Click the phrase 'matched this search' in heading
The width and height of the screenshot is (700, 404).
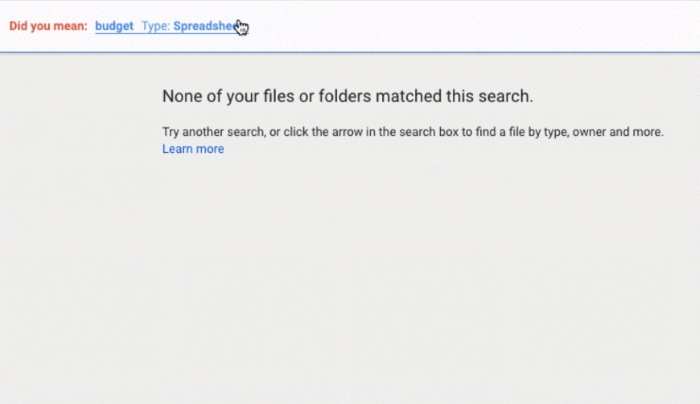click(x=453, y=96)
